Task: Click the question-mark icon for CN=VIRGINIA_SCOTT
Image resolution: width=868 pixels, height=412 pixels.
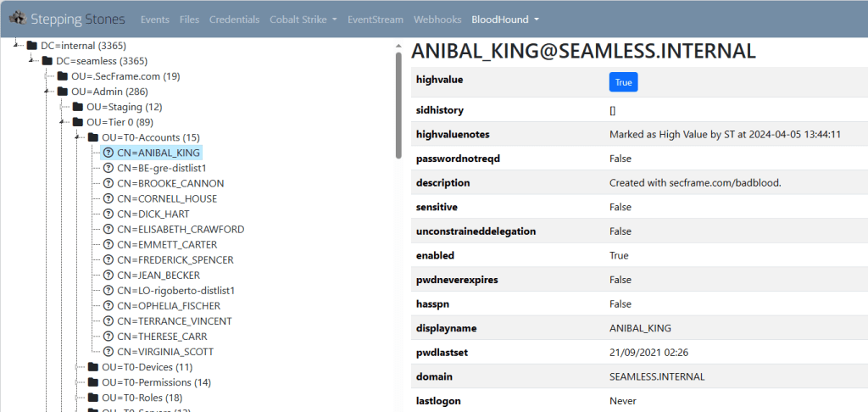Action: (x=108, y=351)
